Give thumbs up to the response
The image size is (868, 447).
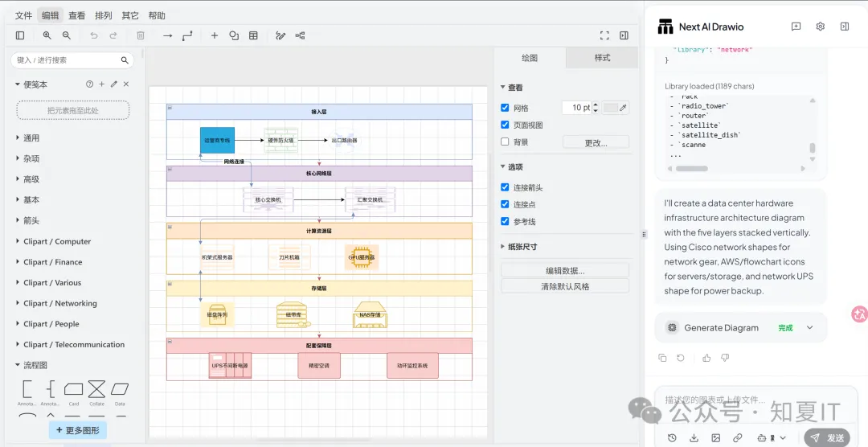coord(706,358)
